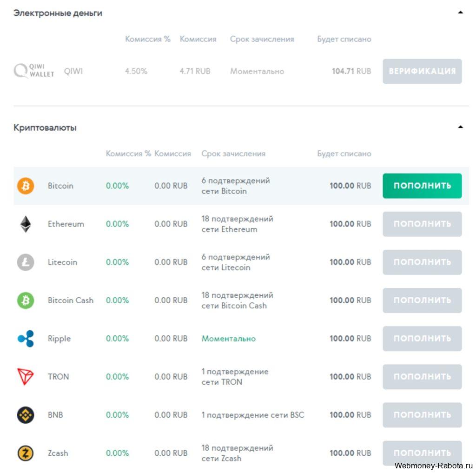Click green Моментально in the Ripple row
The width and height of the screenshot is (476, 473).
229,339
